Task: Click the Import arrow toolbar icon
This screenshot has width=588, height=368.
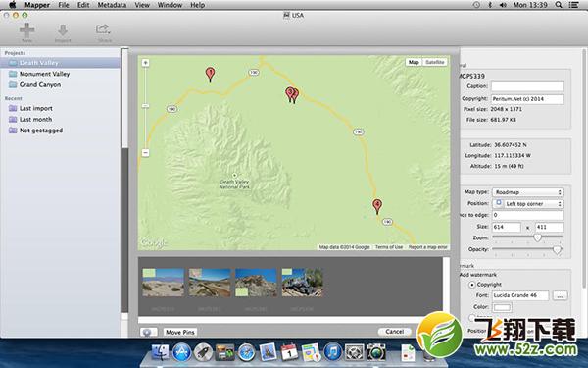Action: pos(63,30)
